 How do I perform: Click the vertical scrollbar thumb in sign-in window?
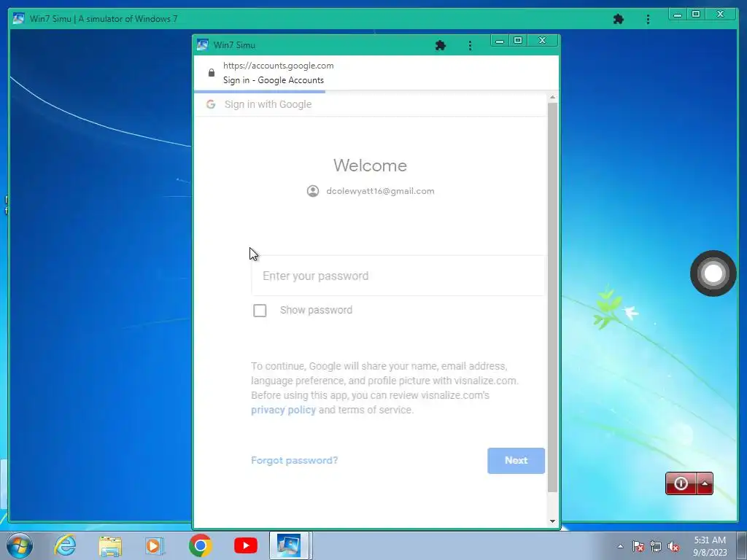[553, 297]
